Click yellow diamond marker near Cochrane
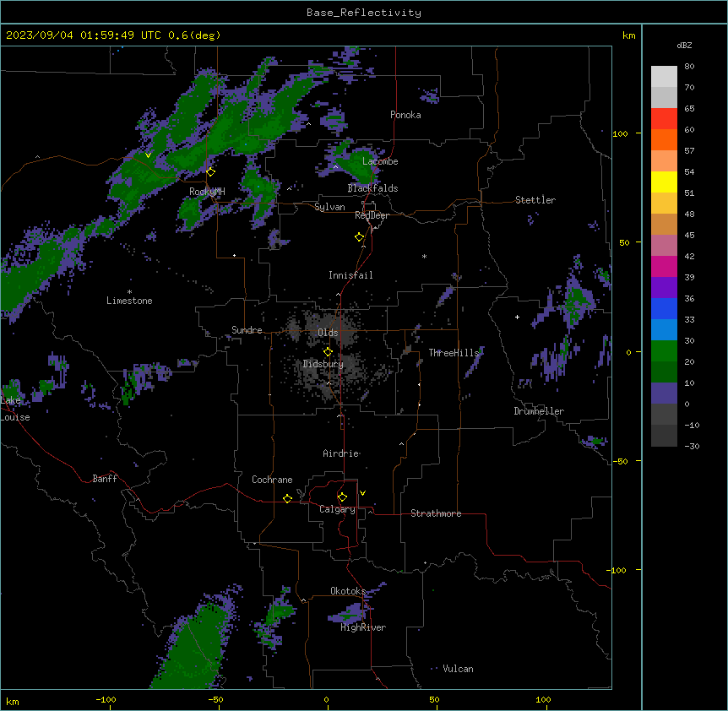The height and width of the screenshot is (711, 728). (x=287, y=498)
